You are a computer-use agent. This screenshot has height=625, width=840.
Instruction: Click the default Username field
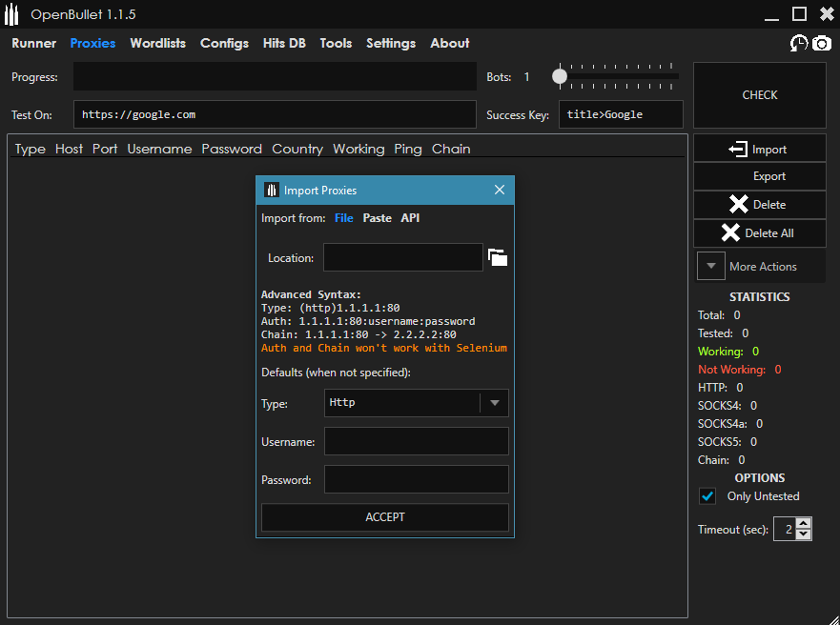point(416,441)
